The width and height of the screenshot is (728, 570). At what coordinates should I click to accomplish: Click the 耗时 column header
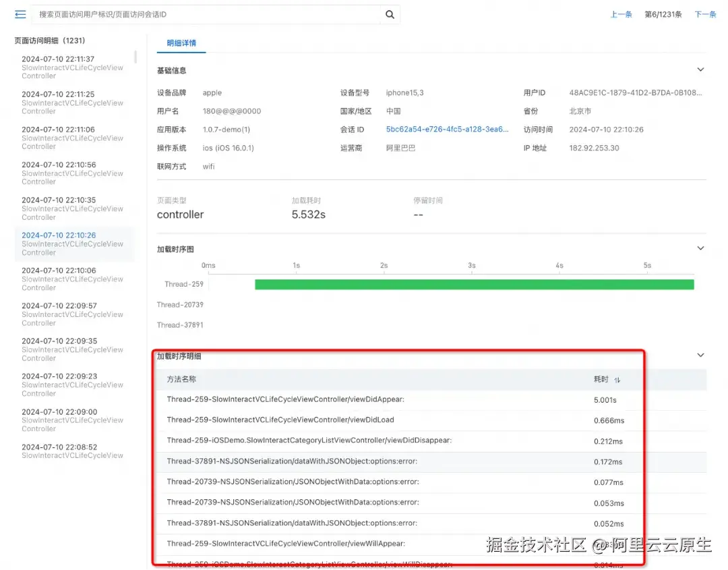[x=601, y=380]
